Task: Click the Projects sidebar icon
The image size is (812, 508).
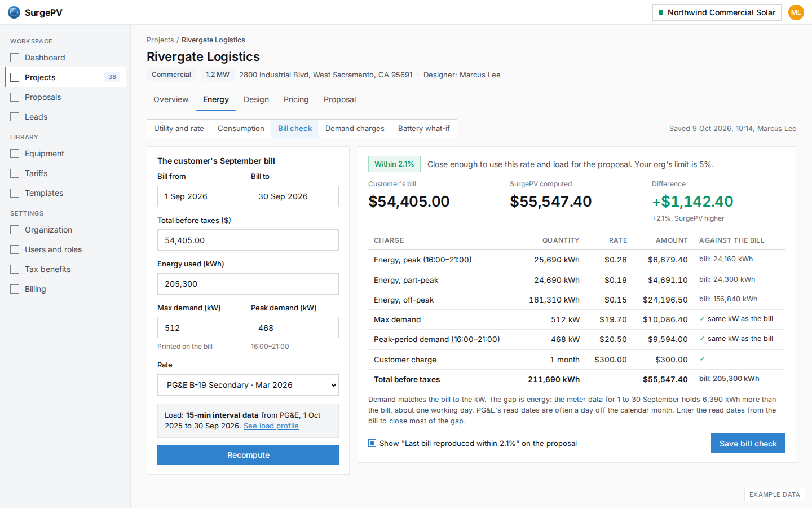Action: click(x=15, y=77)
